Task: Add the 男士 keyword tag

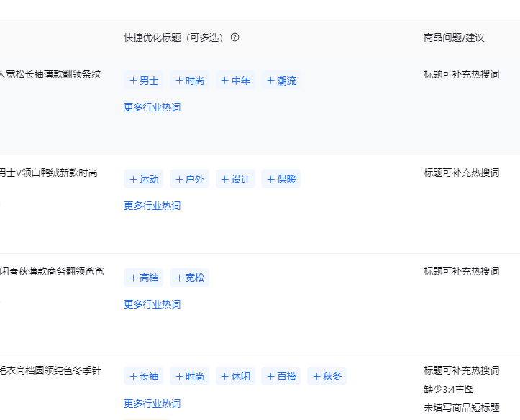Action: click(144, 81)
